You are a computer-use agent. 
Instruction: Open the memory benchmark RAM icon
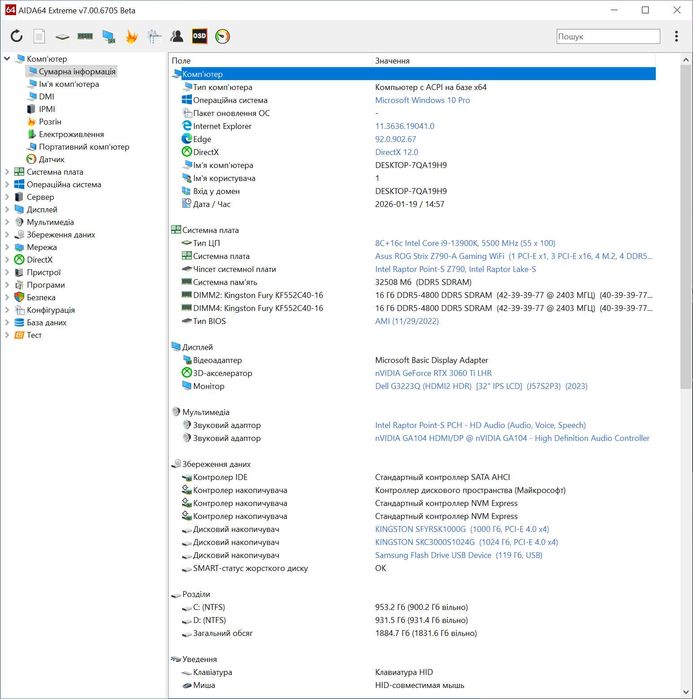(x=85, y=36)
